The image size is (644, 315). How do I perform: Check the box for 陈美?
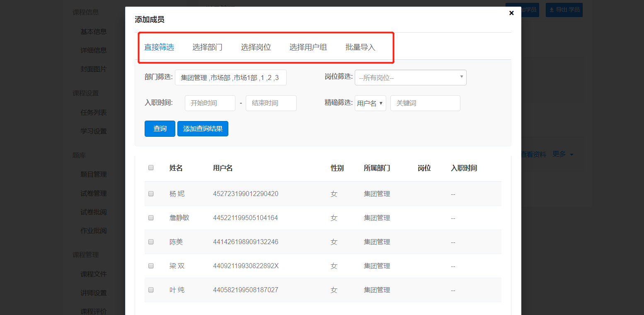(x=151, y=242)
